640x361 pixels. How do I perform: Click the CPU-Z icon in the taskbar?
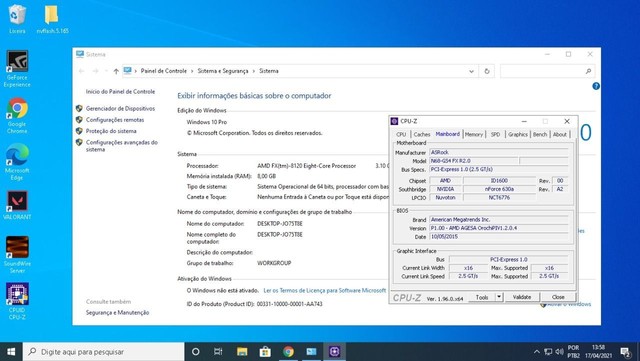pyautogui.click(x=334, y=352)
